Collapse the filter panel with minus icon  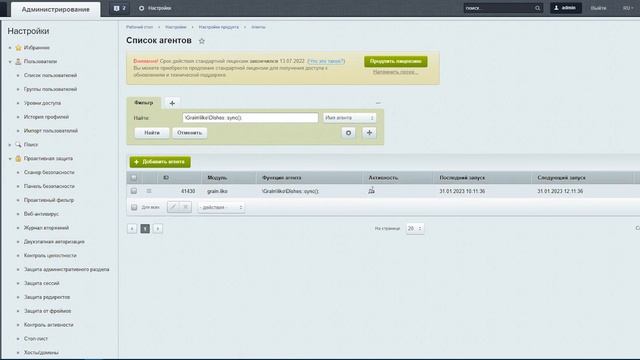pyautogui.click(x=378, y=103)
